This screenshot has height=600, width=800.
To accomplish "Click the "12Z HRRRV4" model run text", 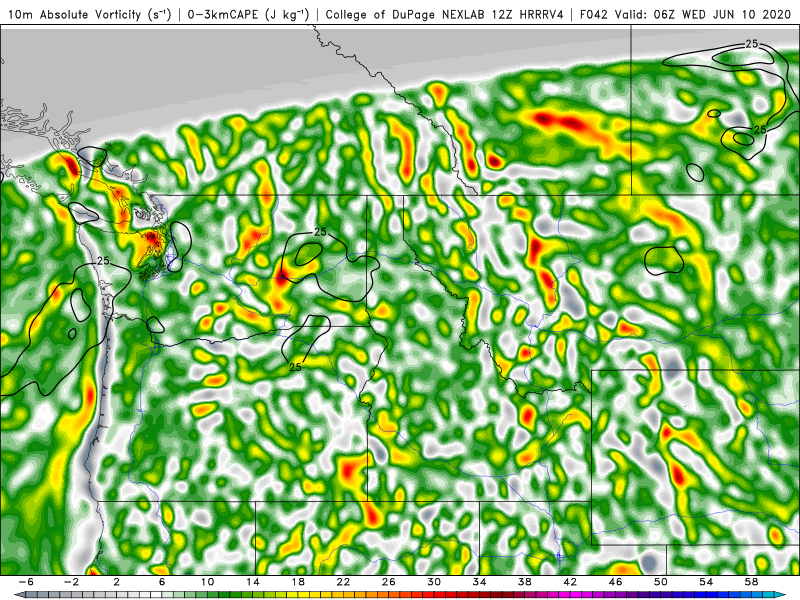I will 527,14.
